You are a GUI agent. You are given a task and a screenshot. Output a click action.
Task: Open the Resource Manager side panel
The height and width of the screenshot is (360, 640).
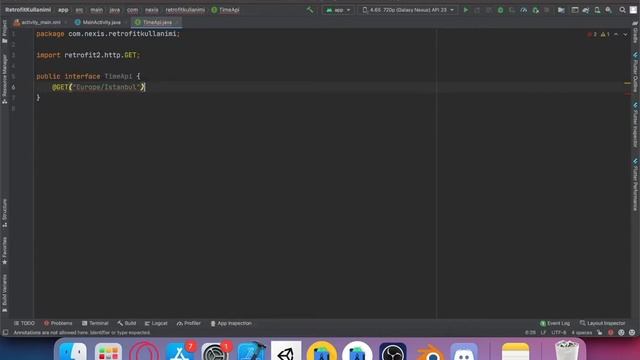click(x=4, y=78)
